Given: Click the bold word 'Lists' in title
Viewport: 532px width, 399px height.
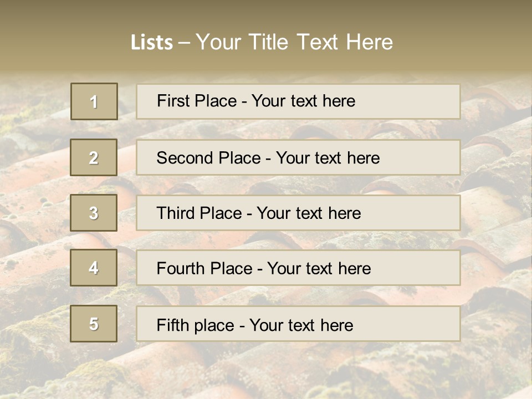Looking at the screenshot, I should tap(152, 42).
